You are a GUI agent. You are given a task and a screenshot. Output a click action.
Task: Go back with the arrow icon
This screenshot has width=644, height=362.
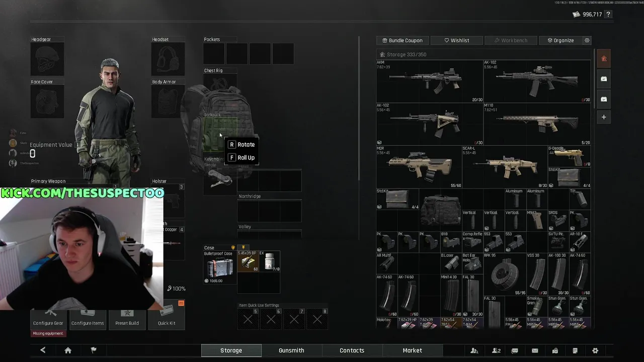43,350
